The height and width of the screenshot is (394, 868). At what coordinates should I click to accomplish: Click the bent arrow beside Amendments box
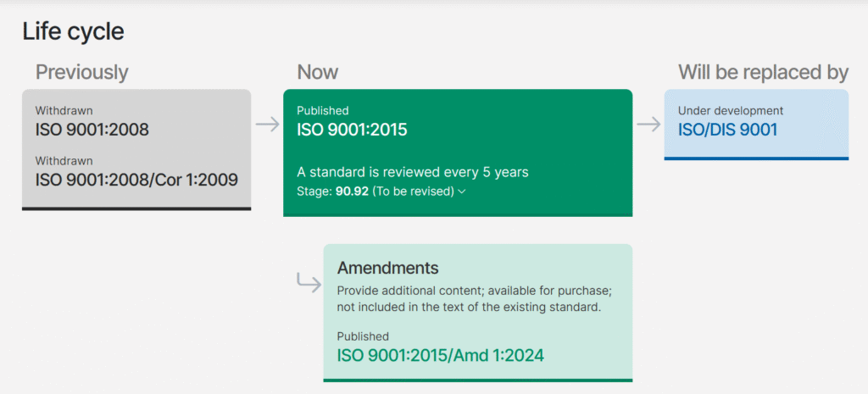[x=309, y=281]
